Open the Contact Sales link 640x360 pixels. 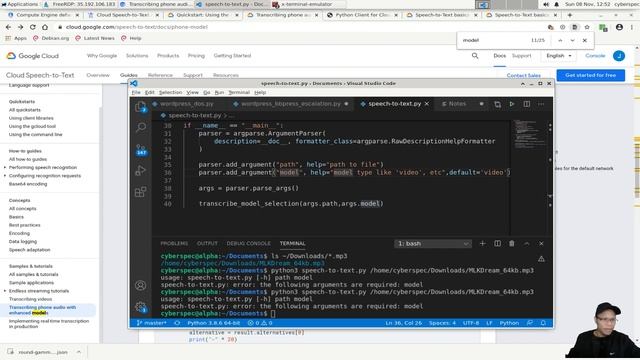(524, 76)
